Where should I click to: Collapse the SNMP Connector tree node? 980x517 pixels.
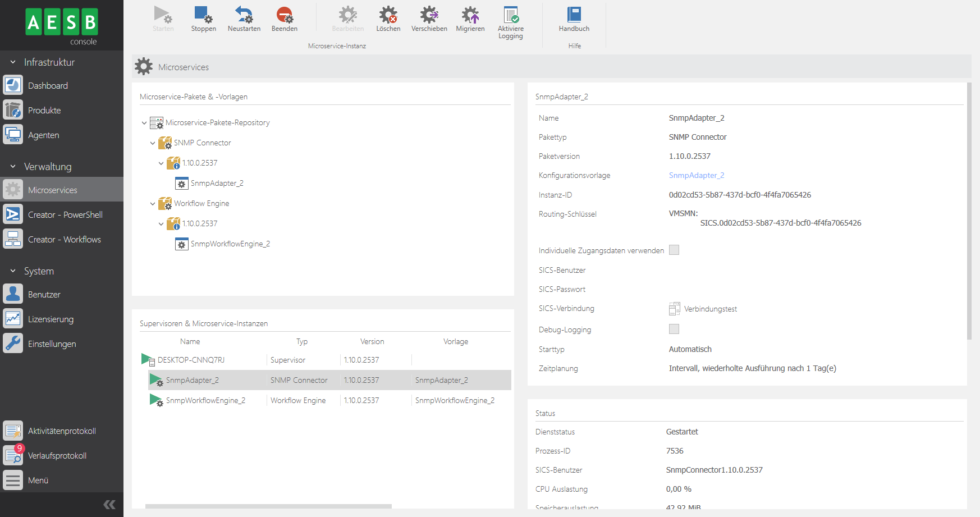(153, 143)
